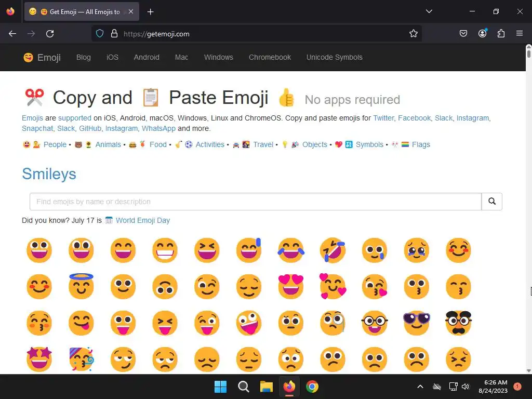Image resolution: width=532 pixels, height=399 pixels.
Task: Pick the face blowing a kiss emoji
Action: [x=375, y=287]
